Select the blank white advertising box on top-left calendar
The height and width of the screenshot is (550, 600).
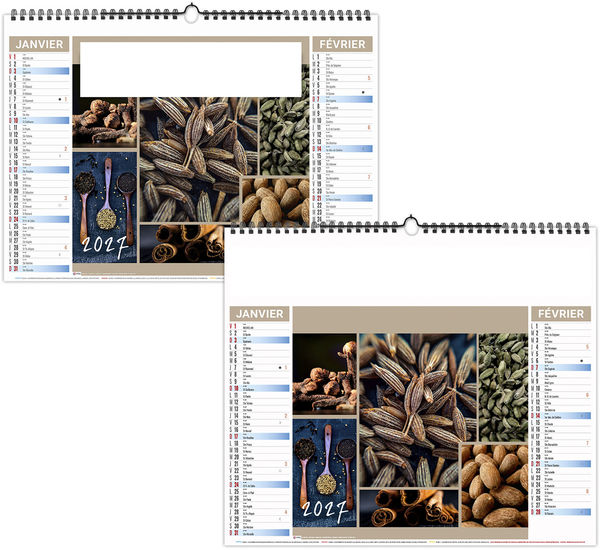[191, 69]
